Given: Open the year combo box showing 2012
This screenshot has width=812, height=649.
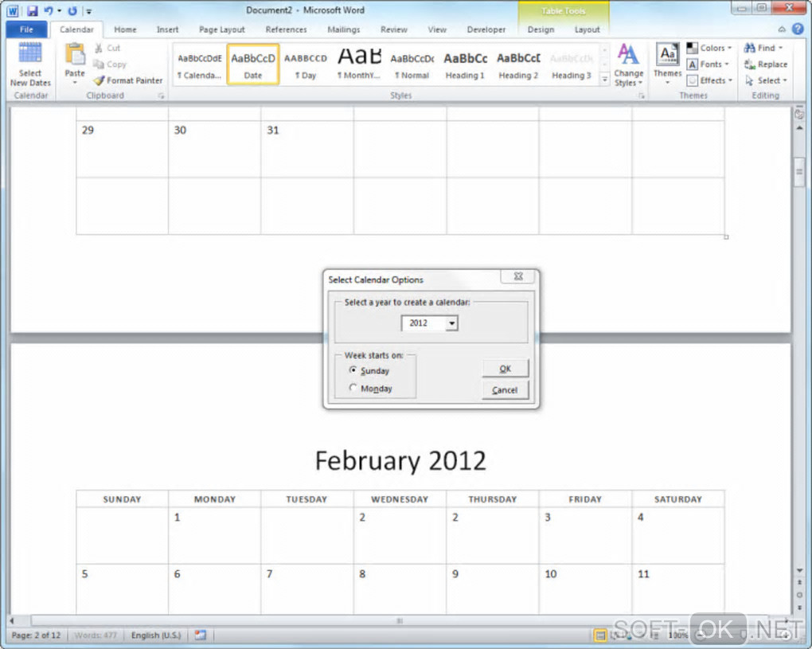Looking at the screenshot, I should coord(429,323).
